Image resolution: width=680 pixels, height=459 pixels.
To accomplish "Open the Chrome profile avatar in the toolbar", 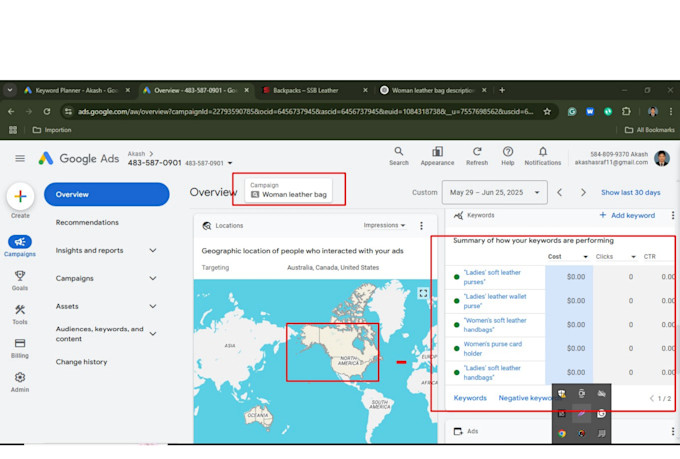I will 653,111.
